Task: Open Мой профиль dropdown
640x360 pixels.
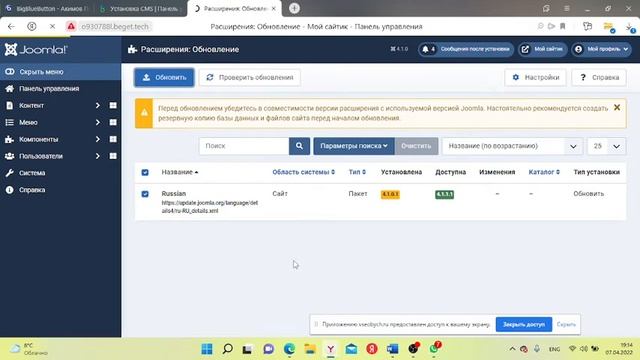Action: (x=601, y=49)
